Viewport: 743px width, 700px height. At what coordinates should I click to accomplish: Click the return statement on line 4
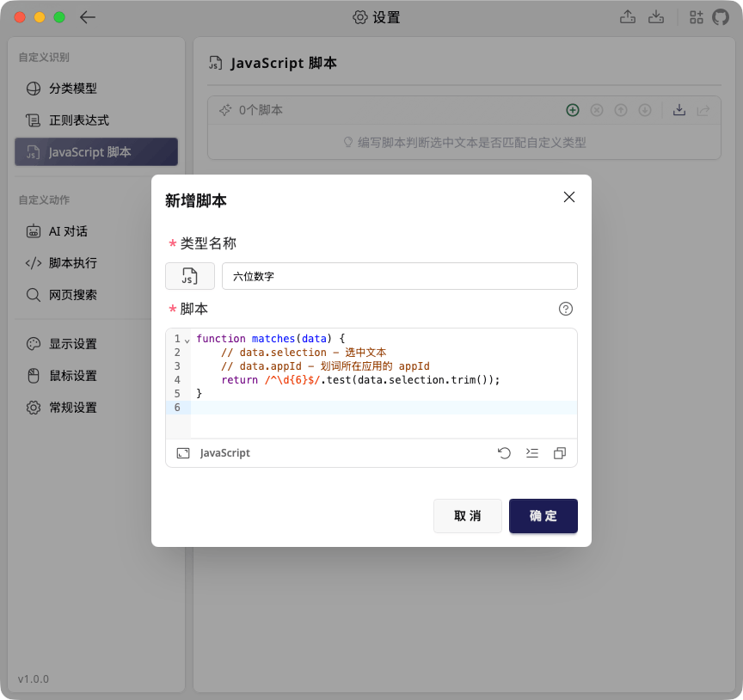click(360, 380)
